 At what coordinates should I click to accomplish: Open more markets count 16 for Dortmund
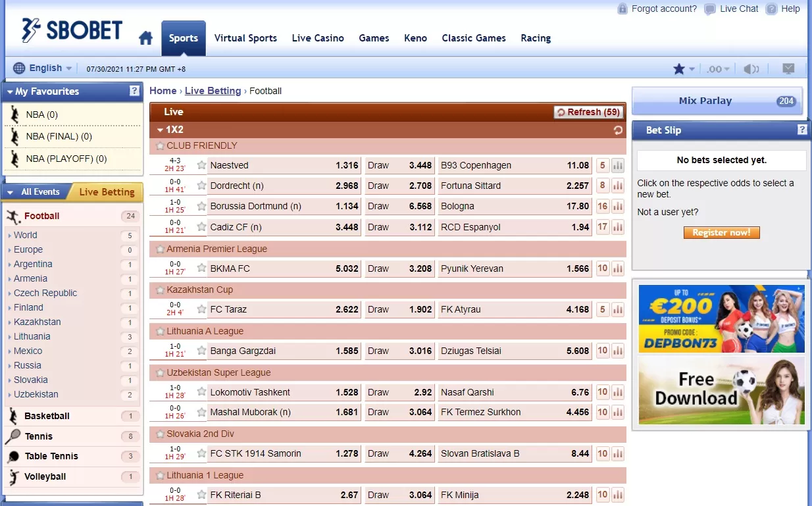tap(603, 207)
